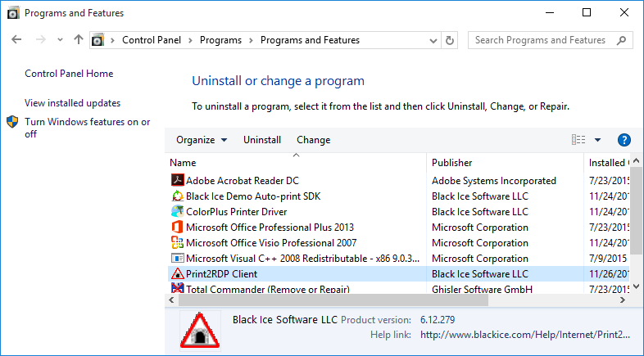
Task: Navigate up one level with up arrow
Action: [79, 40]
